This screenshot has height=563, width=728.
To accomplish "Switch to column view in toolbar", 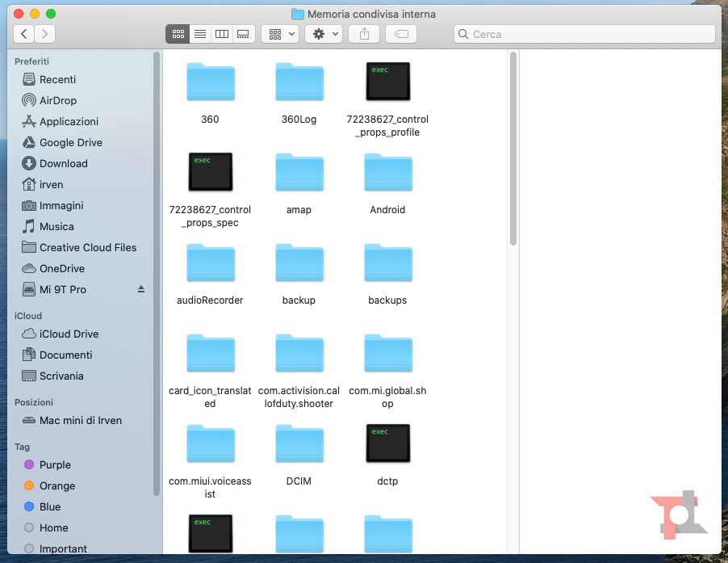I will pos(221,34).
